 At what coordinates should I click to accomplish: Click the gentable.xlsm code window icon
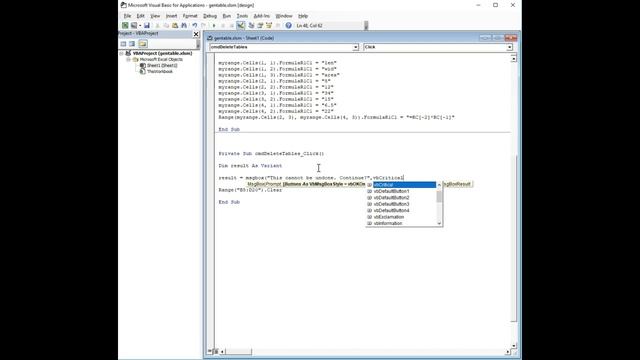[x=210, y=38]
